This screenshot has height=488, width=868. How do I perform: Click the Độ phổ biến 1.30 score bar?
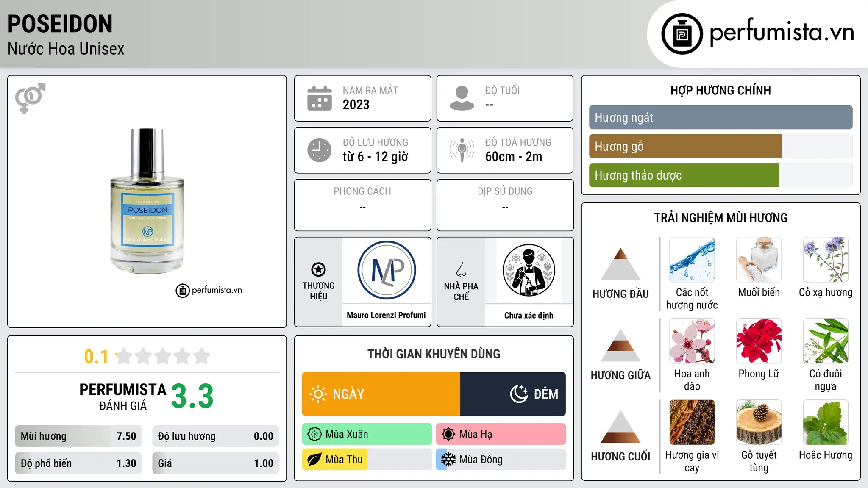78,463
